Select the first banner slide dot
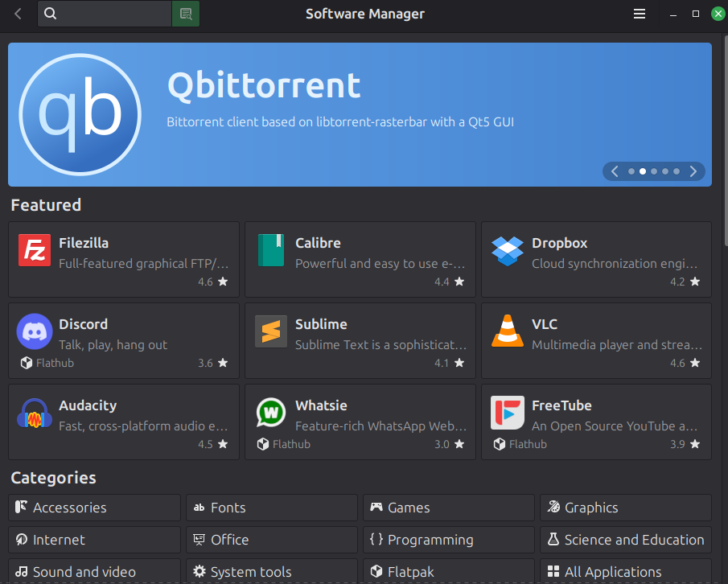 coord(631,171)
